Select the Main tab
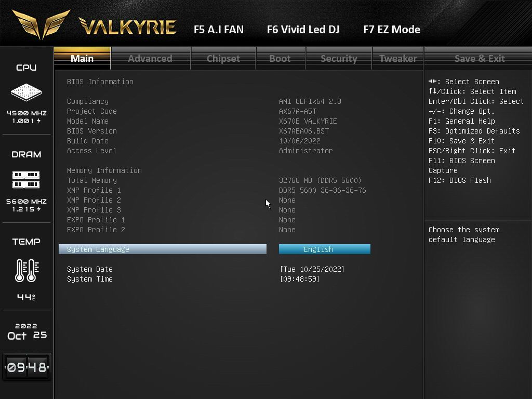This screenshot has width=532, height=399. [82, 58]
